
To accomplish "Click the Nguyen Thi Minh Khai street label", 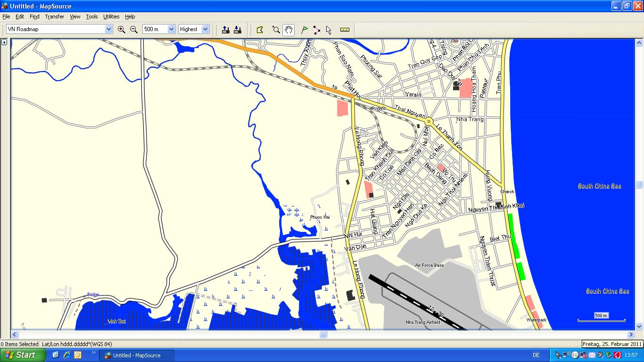I will [x=496, y=207].
